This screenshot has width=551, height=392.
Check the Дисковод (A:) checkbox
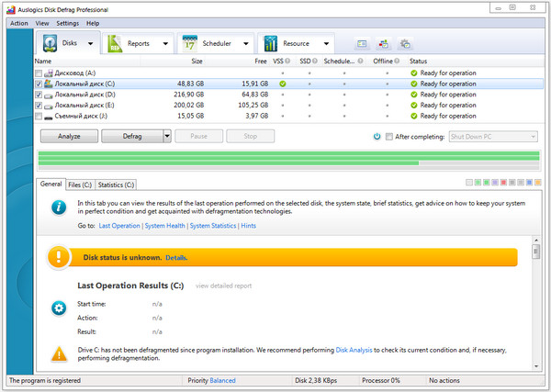point(38,73)
